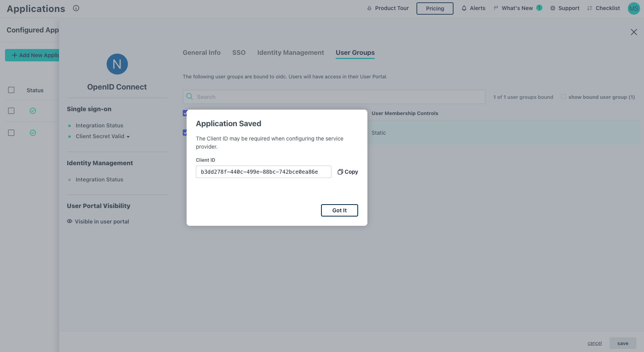The width and height of the screenshot is (644, 352).
Task: Click the Alerts bell icon
Action: pyautogui.click(x=464, y=8)
